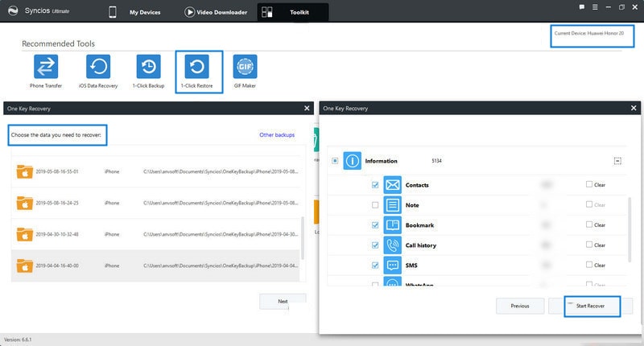Uncheck the SMS checkbox
Viewport: 644px width, 346px height.
click(375, 266)
